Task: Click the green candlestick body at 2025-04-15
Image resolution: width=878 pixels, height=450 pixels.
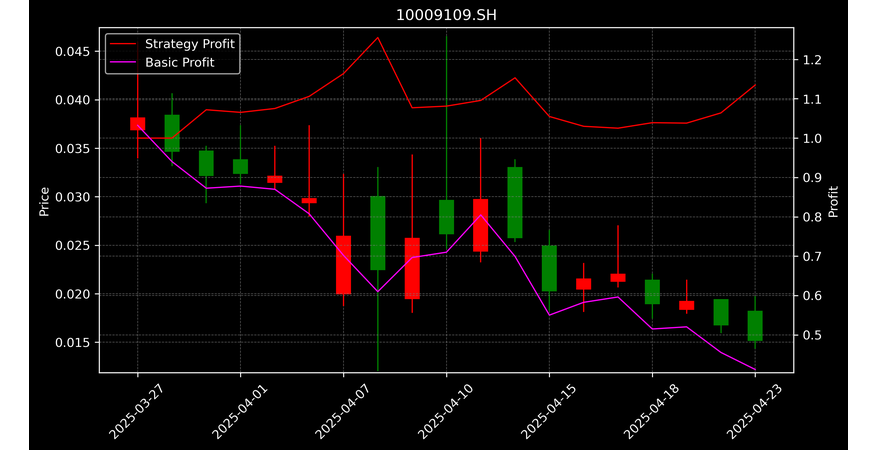Action: [x=549, y=269]
